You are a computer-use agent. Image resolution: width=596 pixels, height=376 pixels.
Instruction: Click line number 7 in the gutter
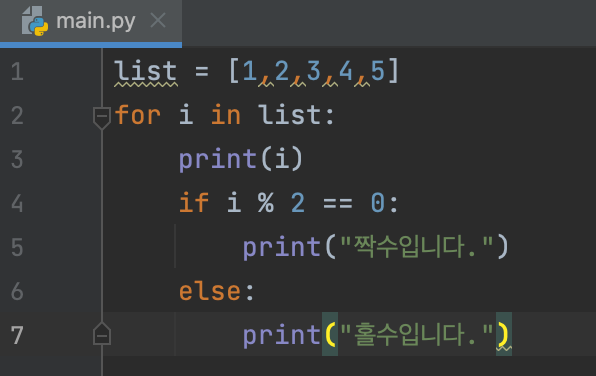pyautogui.click(x=17, y=335)
